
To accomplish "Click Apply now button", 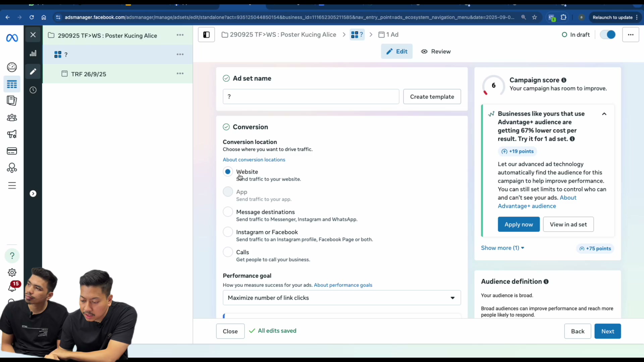I will [519, 225].
